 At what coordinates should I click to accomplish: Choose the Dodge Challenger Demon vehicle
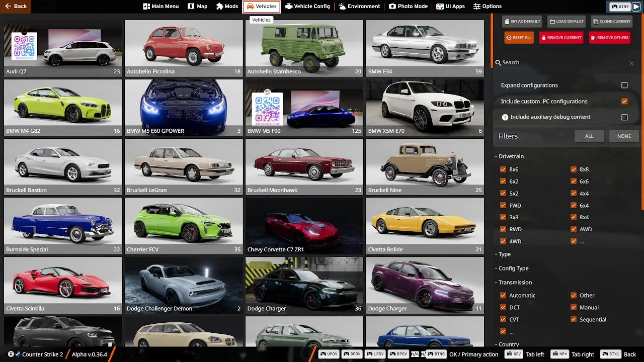(x=184, y=286)
